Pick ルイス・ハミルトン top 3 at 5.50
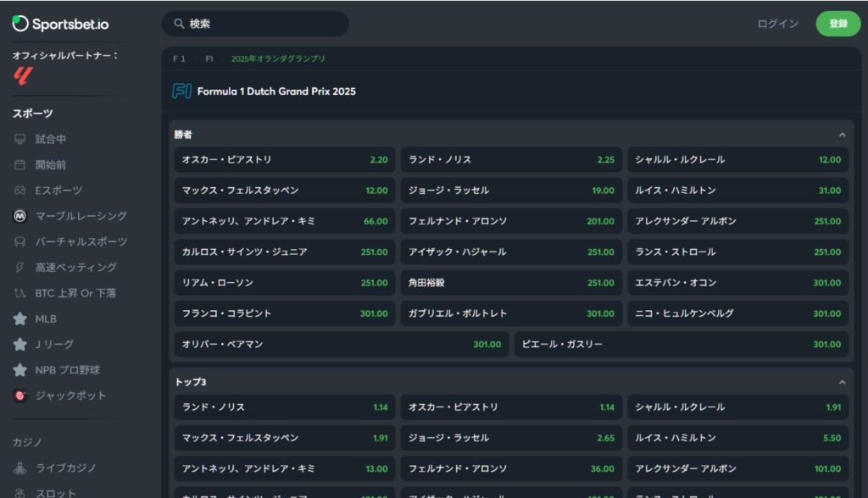 pyautogui.click(x=738, y=438)
